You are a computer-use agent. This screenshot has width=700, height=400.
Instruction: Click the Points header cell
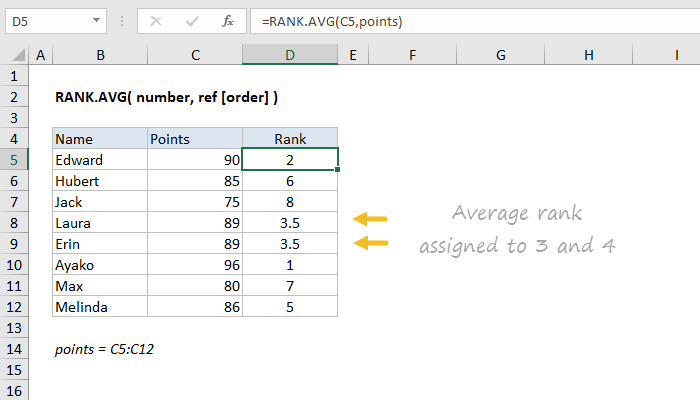click(194, 138)
